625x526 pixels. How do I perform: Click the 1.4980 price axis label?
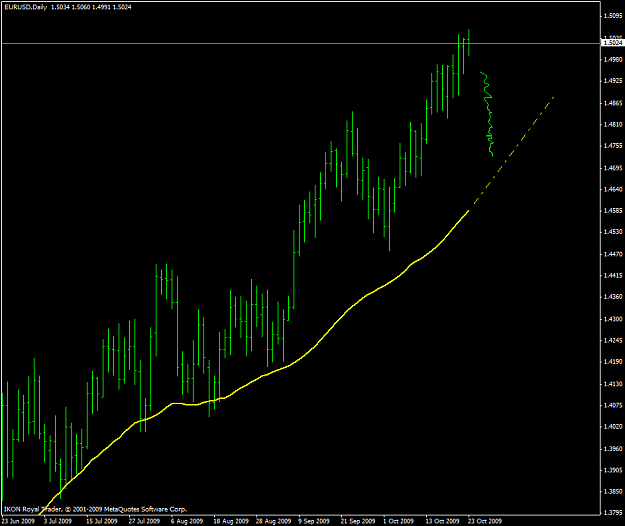[x=613, y=60]
